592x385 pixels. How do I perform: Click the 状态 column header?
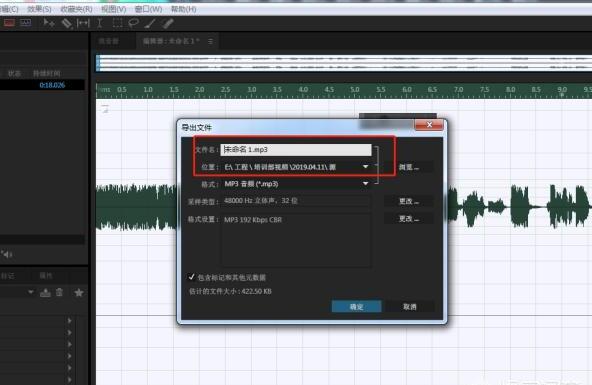point(14,74)
